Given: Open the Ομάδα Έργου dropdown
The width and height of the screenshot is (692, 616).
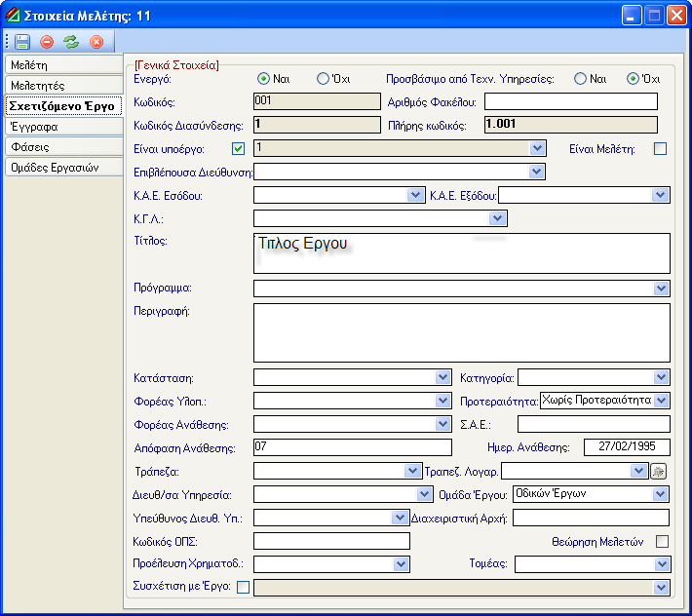Looking at the screenshot, I should pyautogui.click(x=660, y=494).
